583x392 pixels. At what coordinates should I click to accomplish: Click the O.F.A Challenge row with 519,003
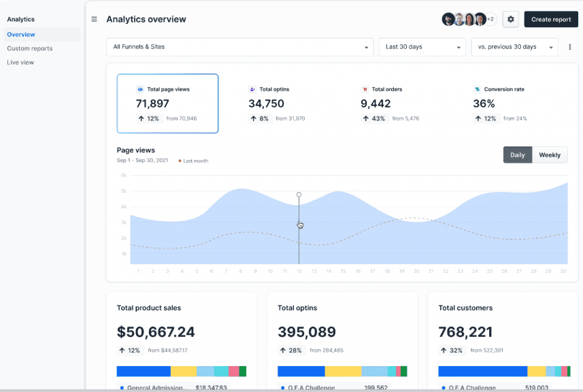point(495,387)
